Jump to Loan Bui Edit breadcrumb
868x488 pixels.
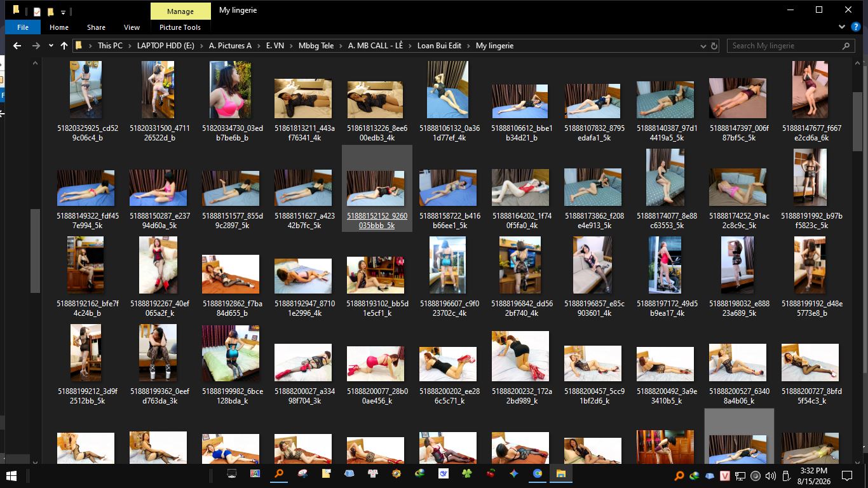pyautogui.click(x=439, y=46)
